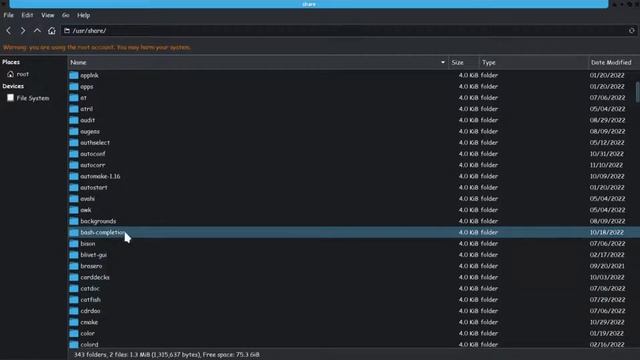Screen dimensions: 640x360
Task: Click the folder icon of applnk
Action: tap(73, 75)
